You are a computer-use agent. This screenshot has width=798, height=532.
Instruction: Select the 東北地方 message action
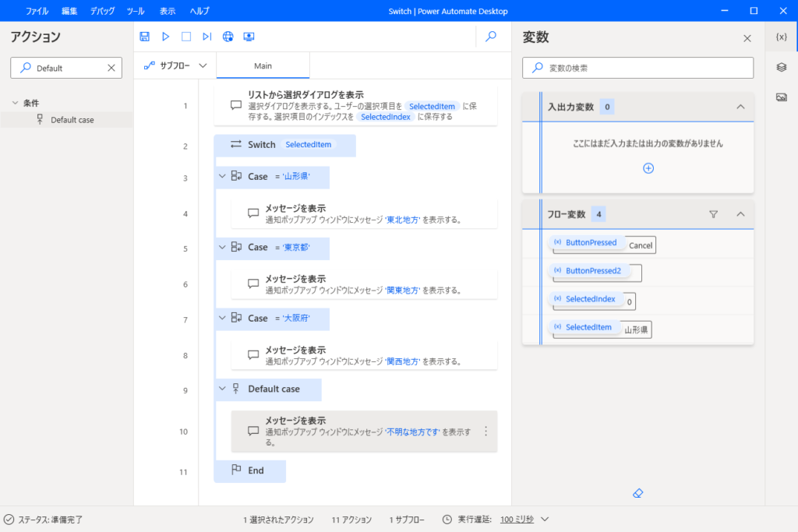click(365, 214)
